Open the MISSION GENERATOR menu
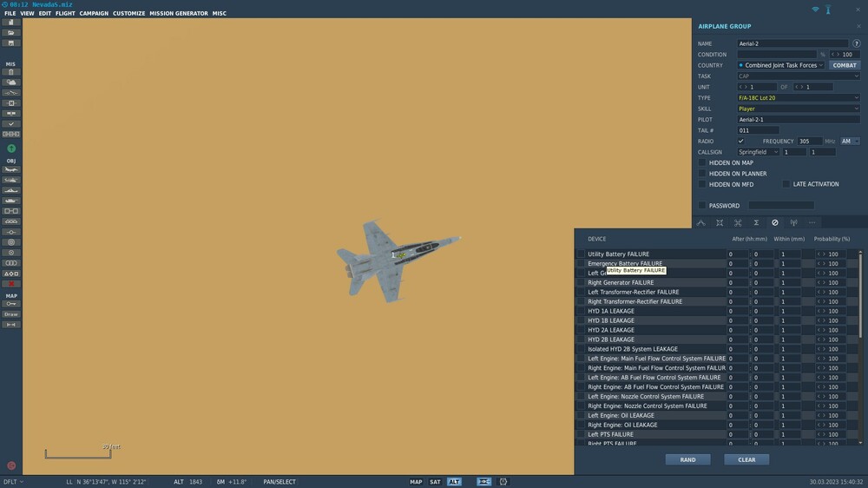The height and width of the screenshot is (488, 868). (x=179, y=13)
